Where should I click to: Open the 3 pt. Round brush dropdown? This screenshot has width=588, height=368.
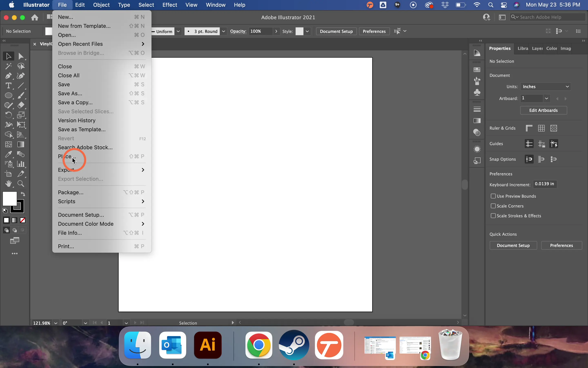coord(224,31)
